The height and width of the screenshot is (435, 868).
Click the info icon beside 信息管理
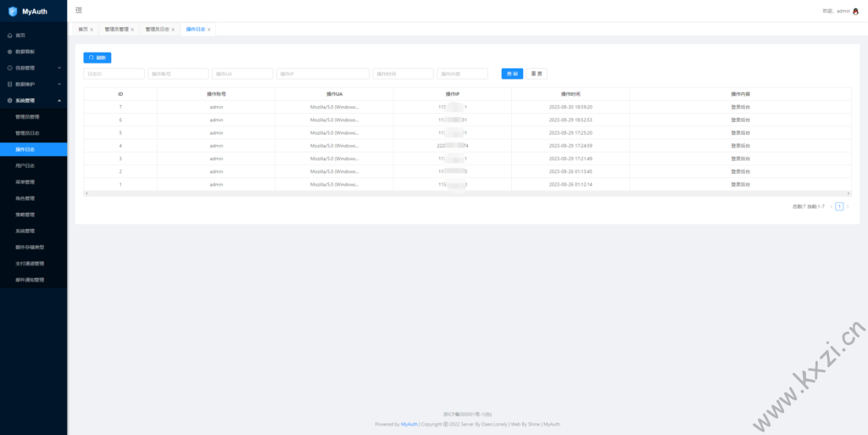tap(9, 68)
